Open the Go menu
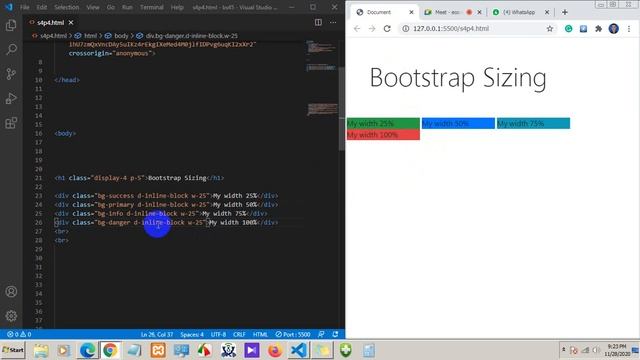The image size is (640, 360). (111, 7)
